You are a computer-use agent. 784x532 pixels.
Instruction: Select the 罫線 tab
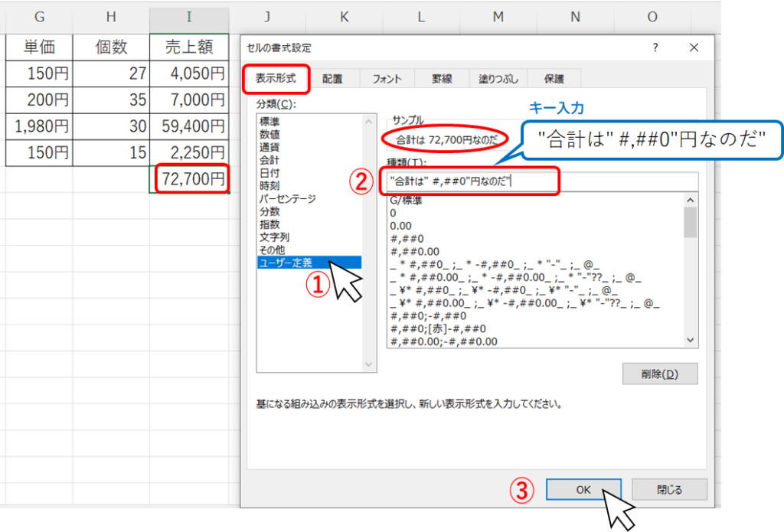442,78
